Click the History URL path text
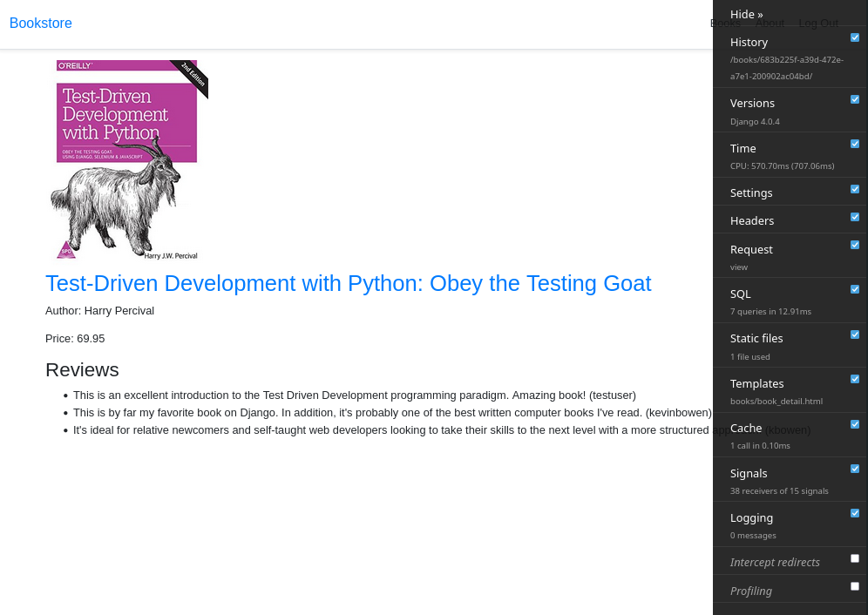The height and width of the screenshot is (615, 868). click(787, 68)
